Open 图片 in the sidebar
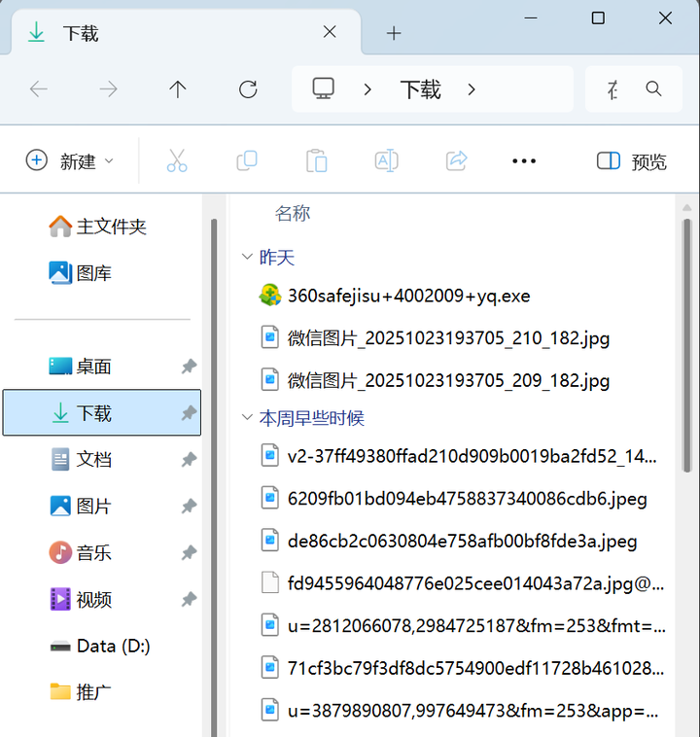700x737 pixels. pyautogui.click(x=81, y=506)
